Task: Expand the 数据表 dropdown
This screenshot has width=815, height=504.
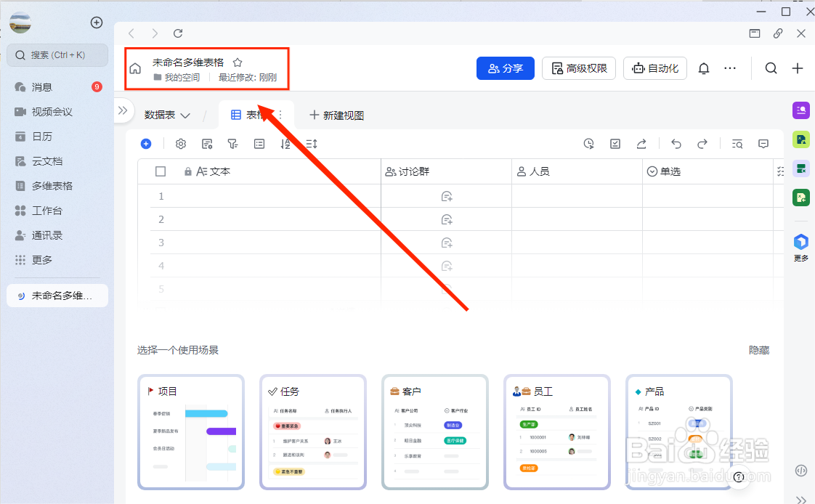Action: point(169,115)
